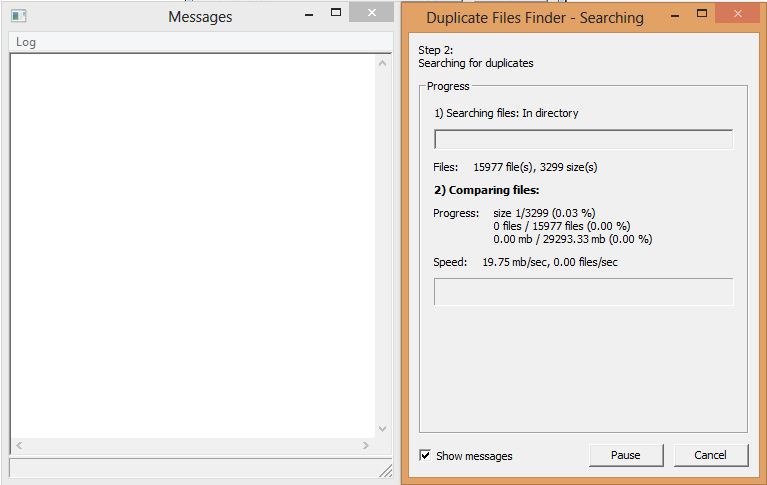
Task: Click the '15977 file(s), 3299 size(s)' text
Action: 535,167
